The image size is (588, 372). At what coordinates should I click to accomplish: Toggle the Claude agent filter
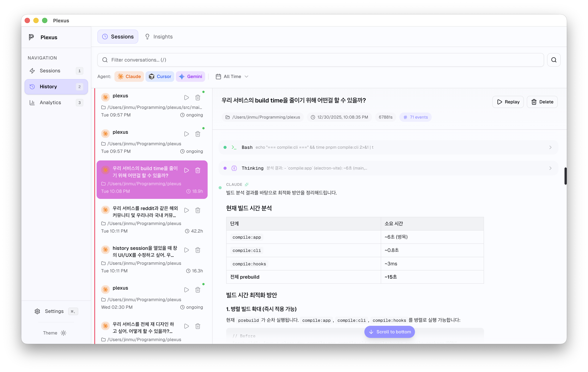click(x=129, y=76)
